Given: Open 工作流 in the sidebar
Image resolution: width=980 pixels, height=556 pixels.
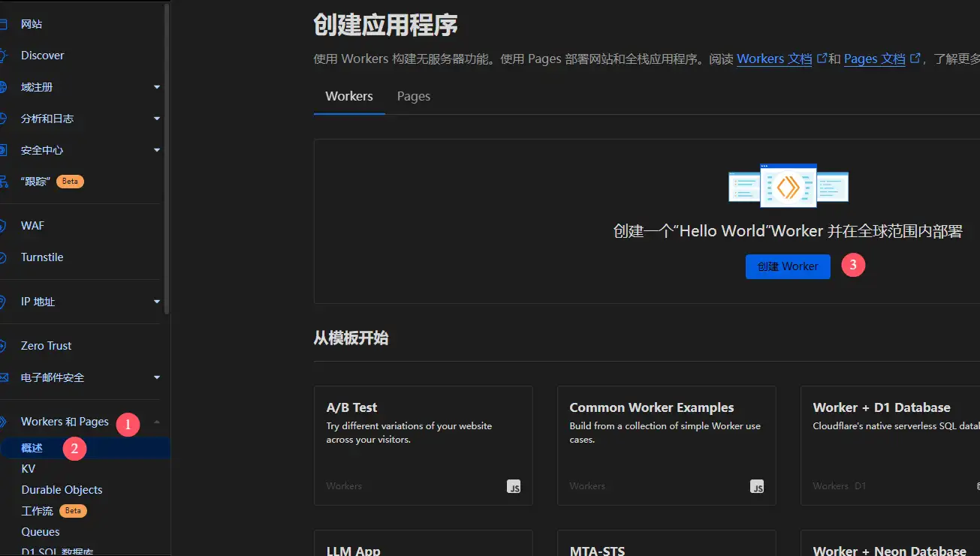Looking at the screenshot, I should point(38,511).
